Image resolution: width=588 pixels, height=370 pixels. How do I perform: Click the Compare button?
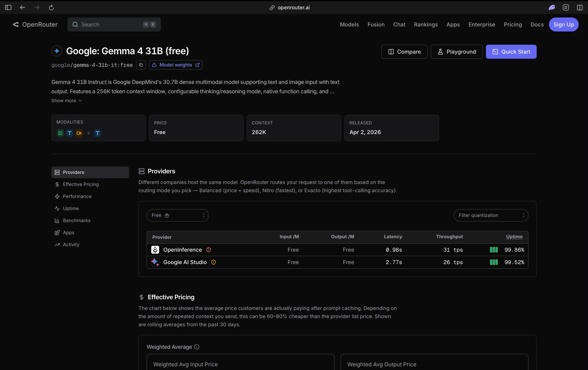[x=404, y=51]
